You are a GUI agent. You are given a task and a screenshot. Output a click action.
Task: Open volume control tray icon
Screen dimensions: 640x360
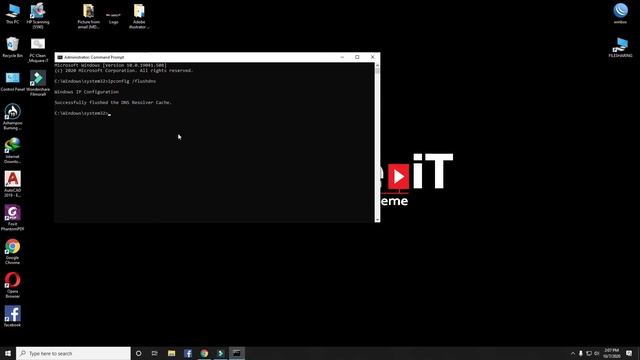[597, 353]
